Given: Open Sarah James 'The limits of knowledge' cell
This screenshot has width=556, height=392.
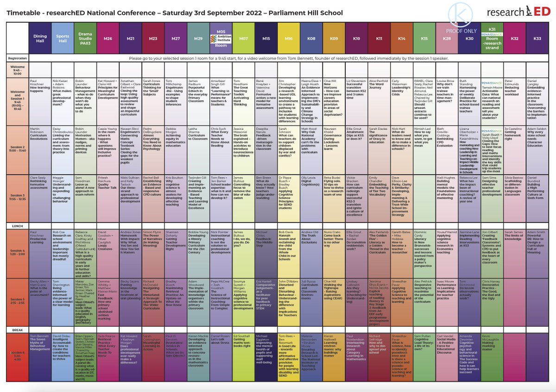Looking at the screenshot, I should [x=514, y=253].
